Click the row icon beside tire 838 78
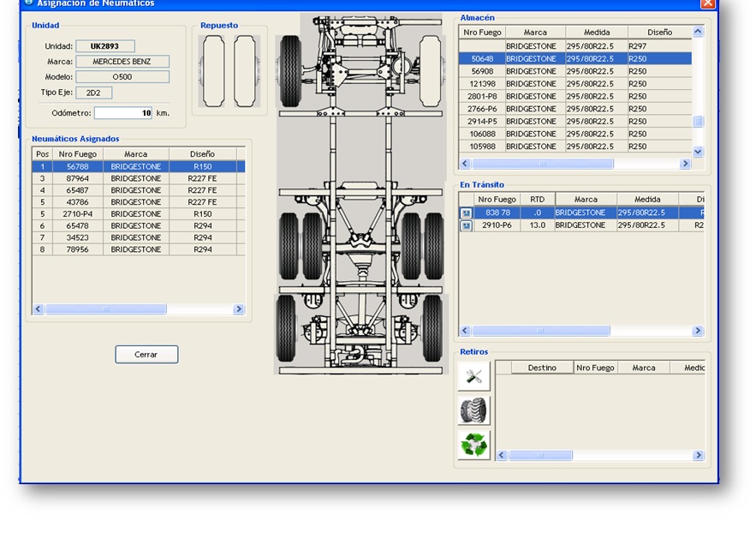The height and width of the screenshot is (545, 756). (466, 213)
